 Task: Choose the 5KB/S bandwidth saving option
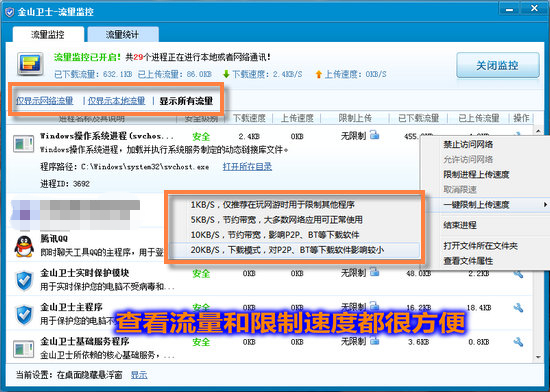coord(294,220)
